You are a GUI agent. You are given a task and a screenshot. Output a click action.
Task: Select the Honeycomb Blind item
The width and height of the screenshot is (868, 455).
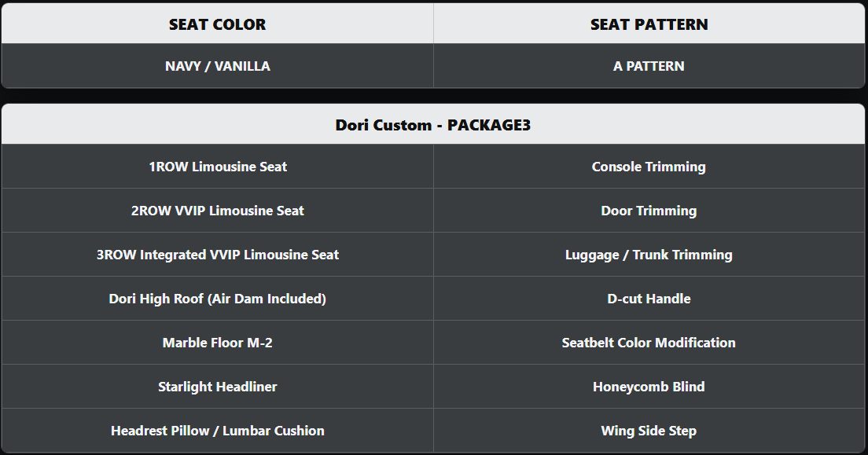[x=649, y=387]
